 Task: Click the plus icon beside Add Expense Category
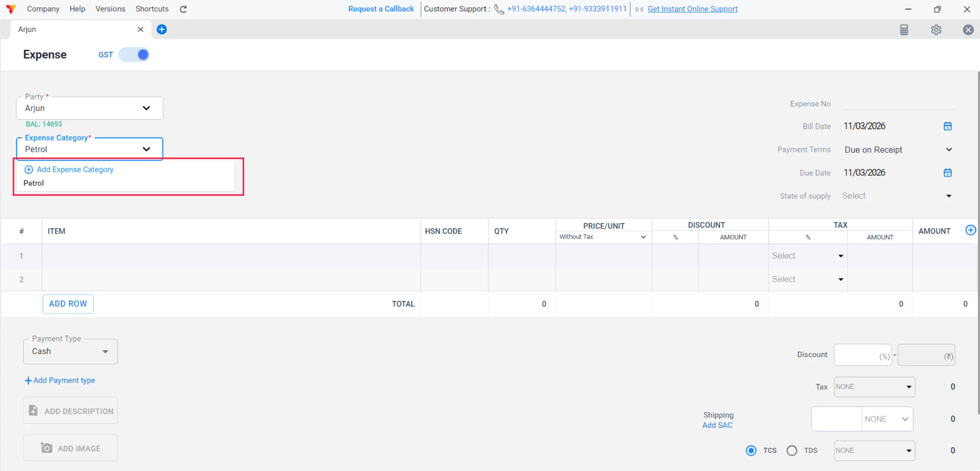(x=28, y=169)
